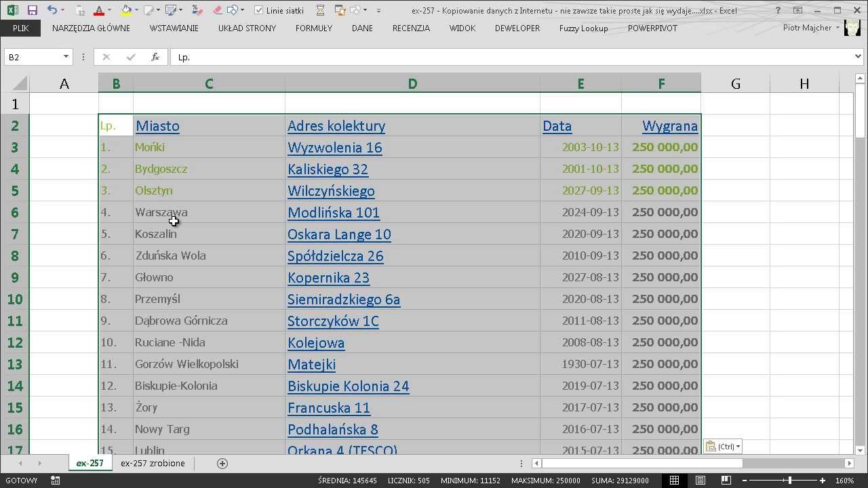Go to previous sheet with left arrow
868x488 pixels.
pyautogui.click(x=21, y=464)
